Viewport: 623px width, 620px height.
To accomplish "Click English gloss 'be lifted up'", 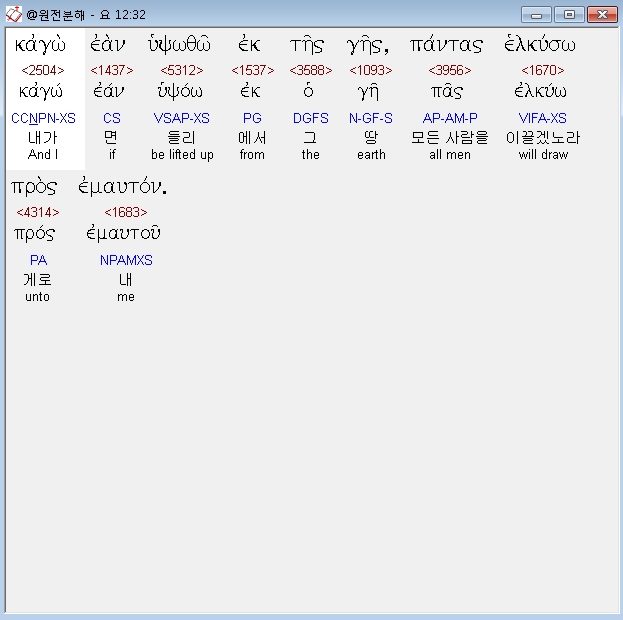I will [182, 155].
